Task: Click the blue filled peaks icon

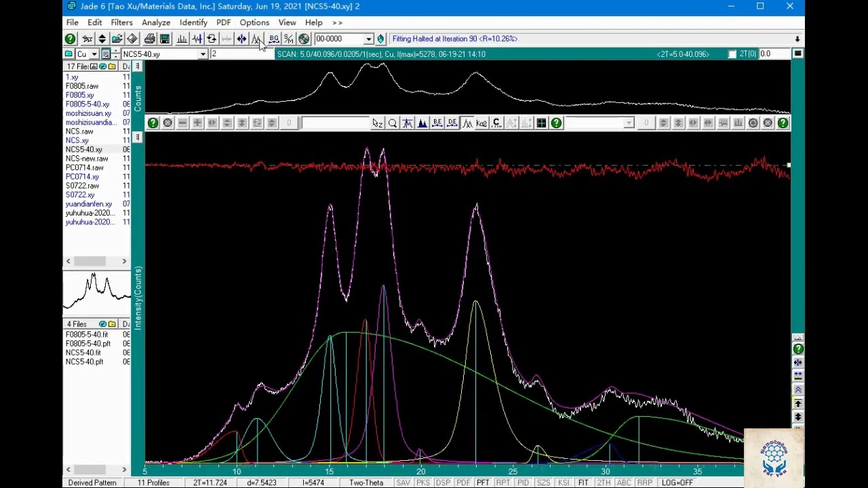Action: [x=422, y=123]
